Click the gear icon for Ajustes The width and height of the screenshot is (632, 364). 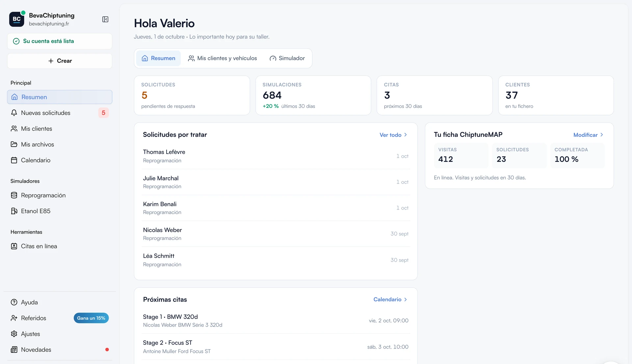pos(14,334)
